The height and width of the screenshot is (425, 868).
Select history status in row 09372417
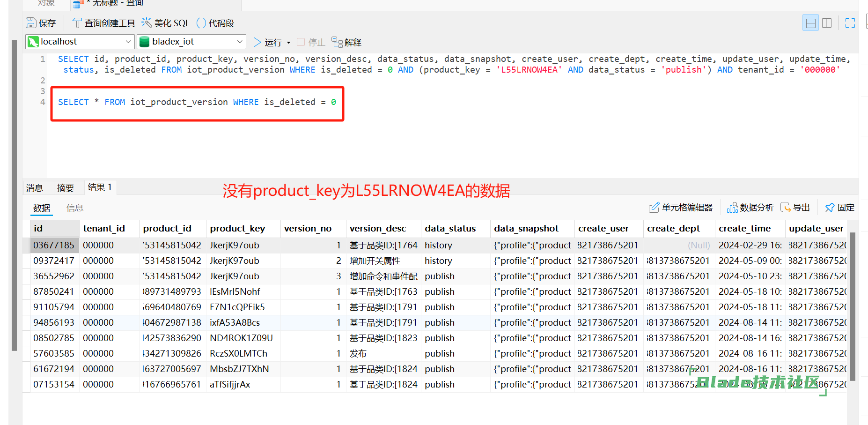456,261
